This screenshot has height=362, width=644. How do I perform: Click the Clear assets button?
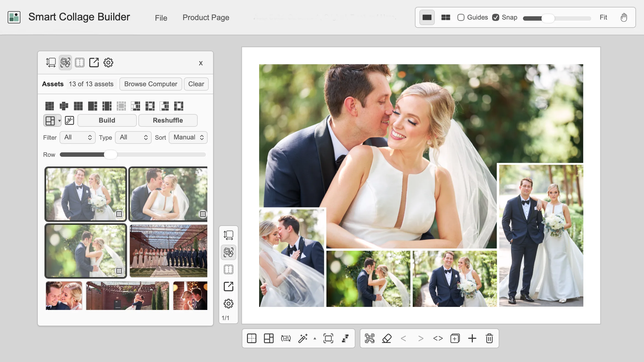pyautogui.click(x=196, y=84)
